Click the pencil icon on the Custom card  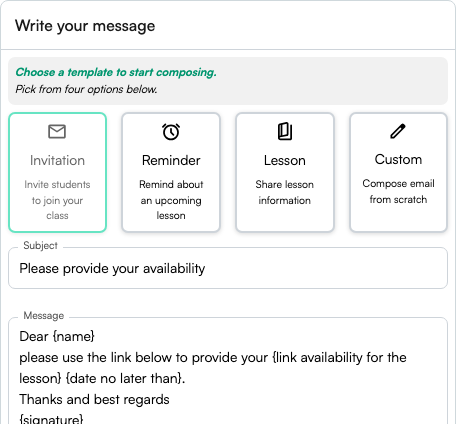[x=398, y=131]
